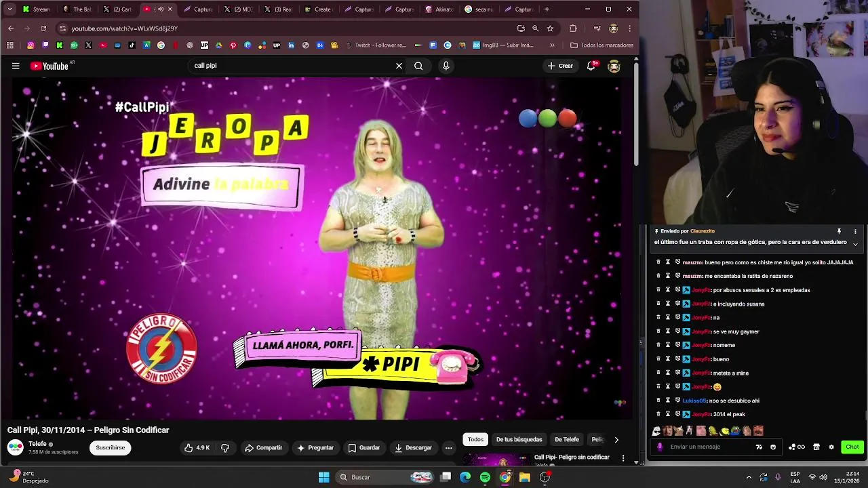This screenshot has height=488, width=868.
Task: Open more video actions ellipsis
Action: coord(448,448)
